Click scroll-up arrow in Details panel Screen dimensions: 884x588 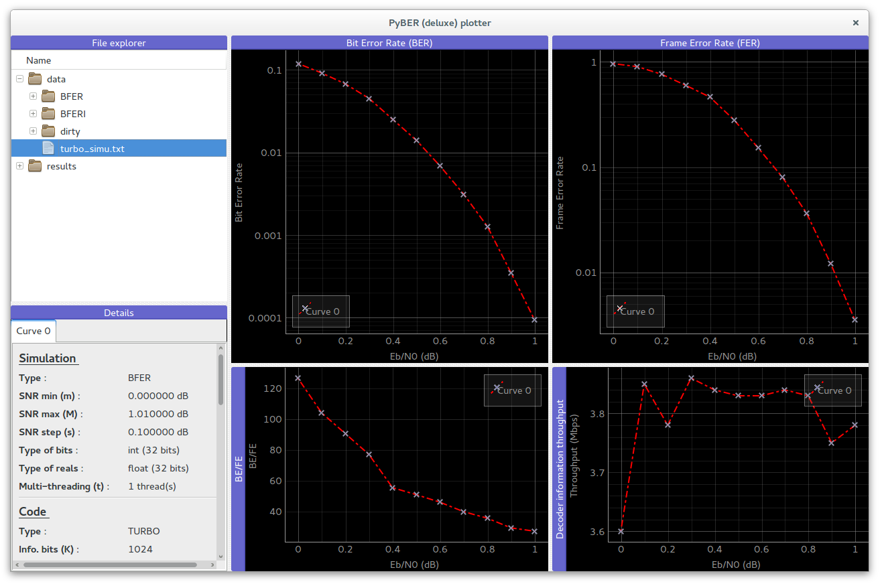(220, 348)
